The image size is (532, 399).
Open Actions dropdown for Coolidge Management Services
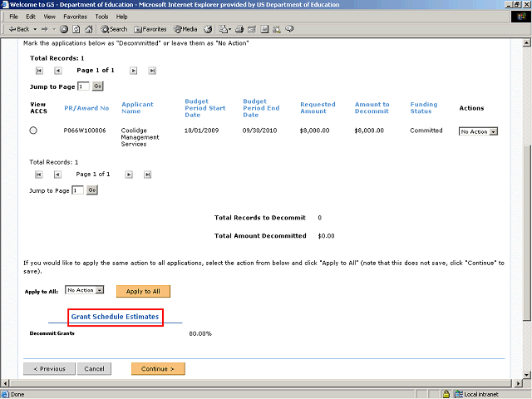click(x=478, y=131)
